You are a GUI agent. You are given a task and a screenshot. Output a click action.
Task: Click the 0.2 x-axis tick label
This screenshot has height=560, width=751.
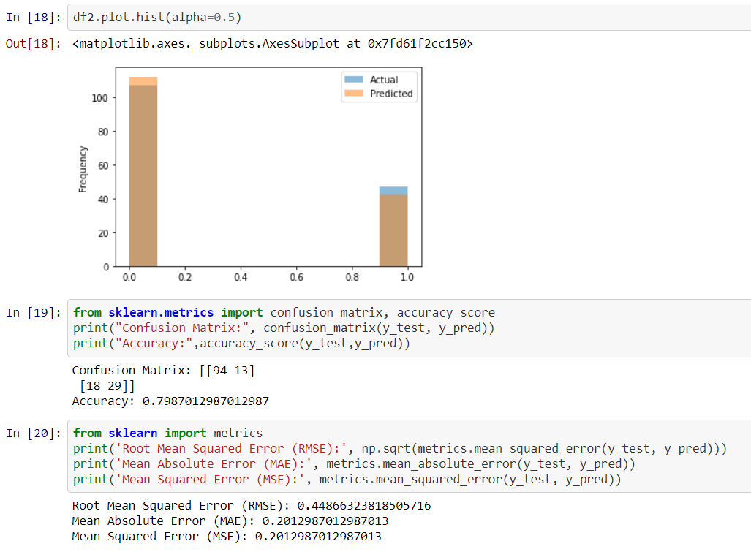pyautogui.click(x=185, y=277)
